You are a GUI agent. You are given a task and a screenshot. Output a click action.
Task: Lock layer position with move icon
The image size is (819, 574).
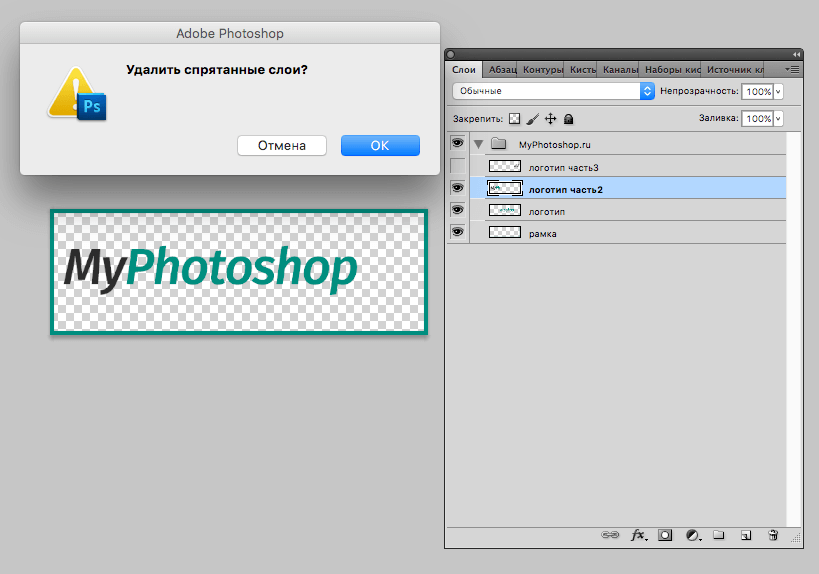pyautogui.click(x=551, y=118)
